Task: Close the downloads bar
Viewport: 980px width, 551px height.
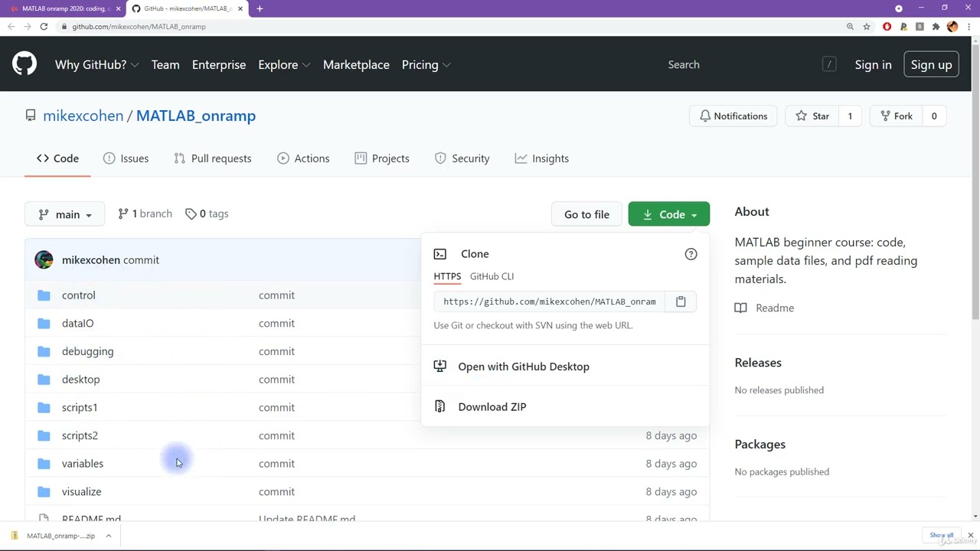Action: (970, 536)
